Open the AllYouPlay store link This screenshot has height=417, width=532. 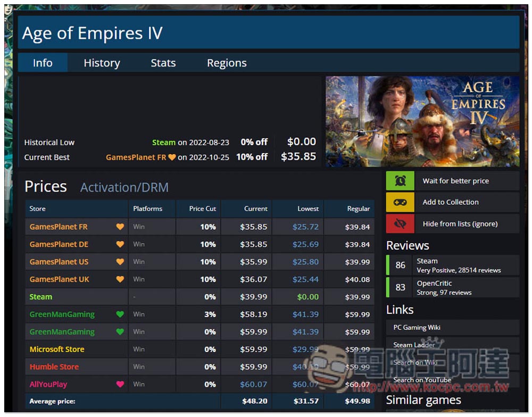point(48,384)
